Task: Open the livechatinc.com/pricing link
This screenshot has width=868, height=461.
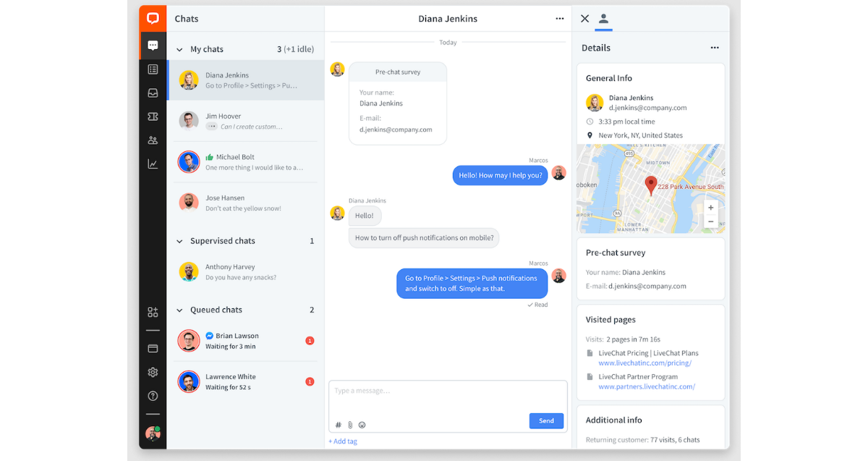Action: point(644,363)
